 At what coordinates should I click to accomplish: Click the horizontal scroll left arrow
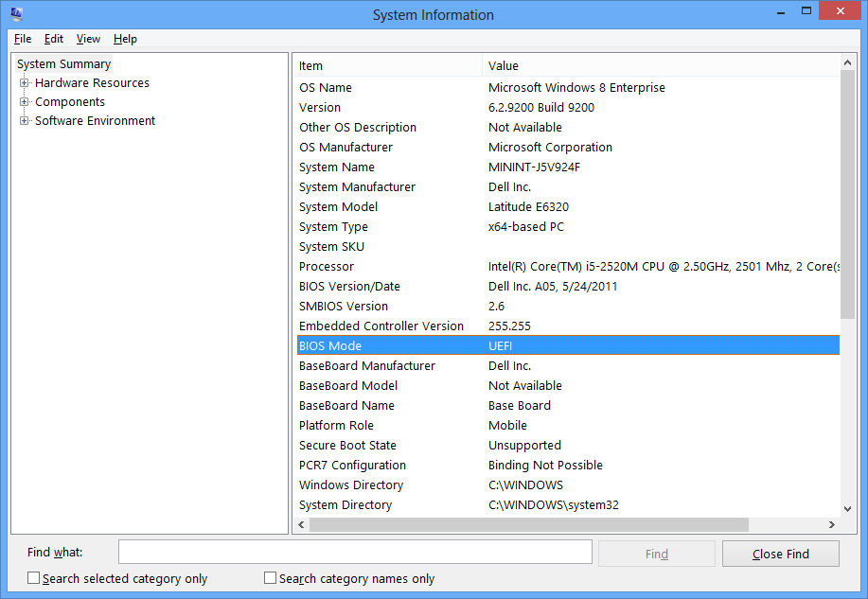click(x=301, y=524)
